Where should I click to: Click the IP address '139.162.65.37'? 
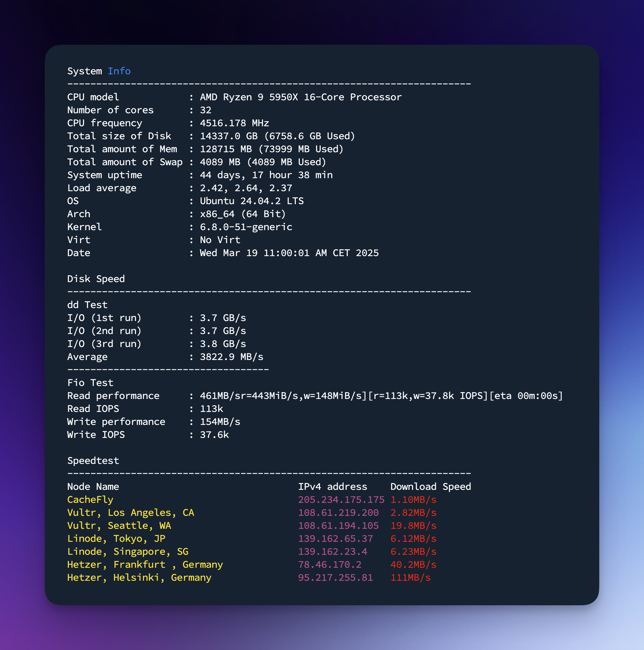click(336, 539)
